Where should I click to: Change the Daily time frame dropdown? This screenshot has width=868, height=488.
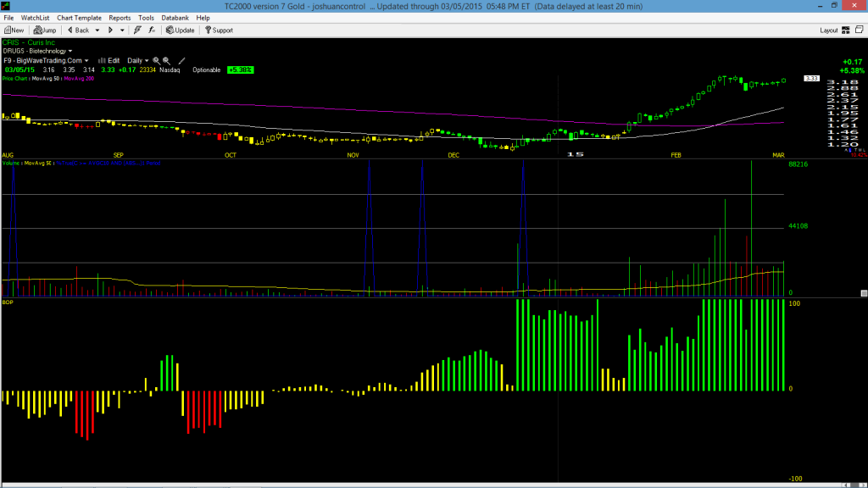[x=138, y=61]
